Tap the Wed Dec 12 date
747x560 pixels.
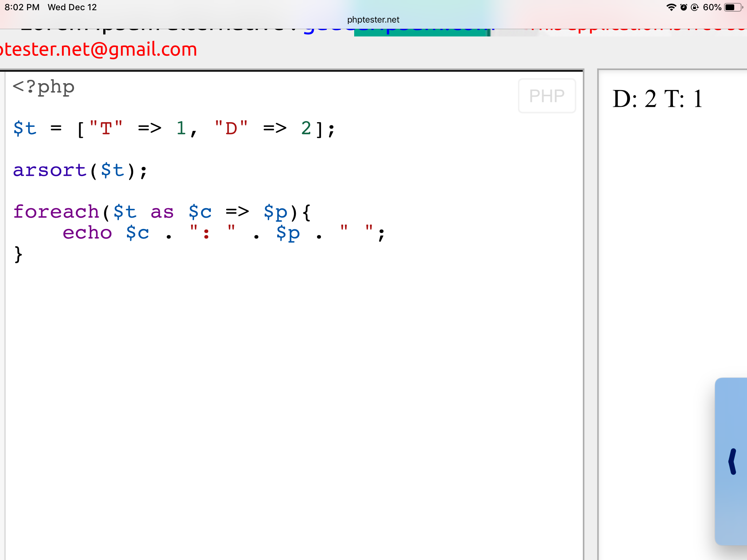[x=72, y=7]
